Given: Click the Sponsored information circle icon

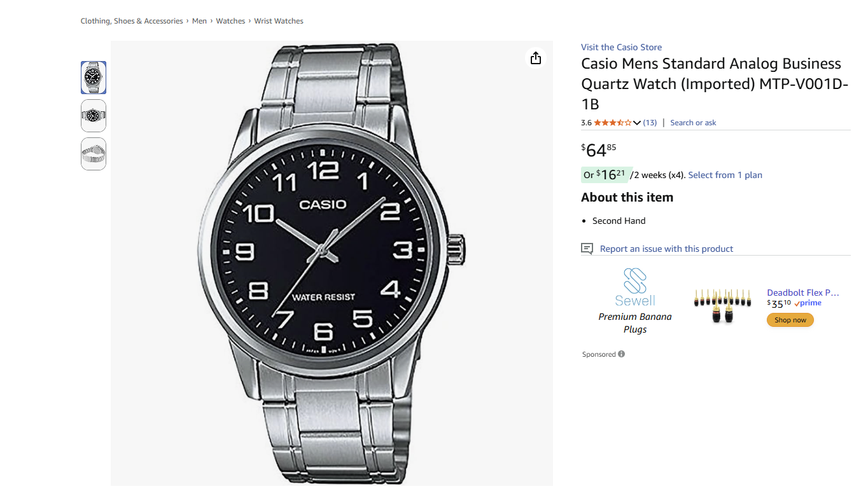Looking at the screenshot, I should (622, 354).
